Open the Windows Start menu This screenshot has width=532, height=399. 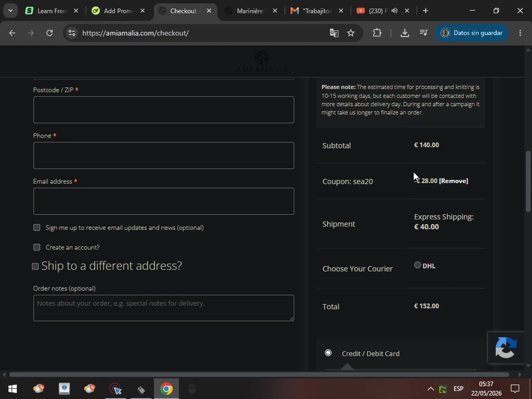coord(12,389)
